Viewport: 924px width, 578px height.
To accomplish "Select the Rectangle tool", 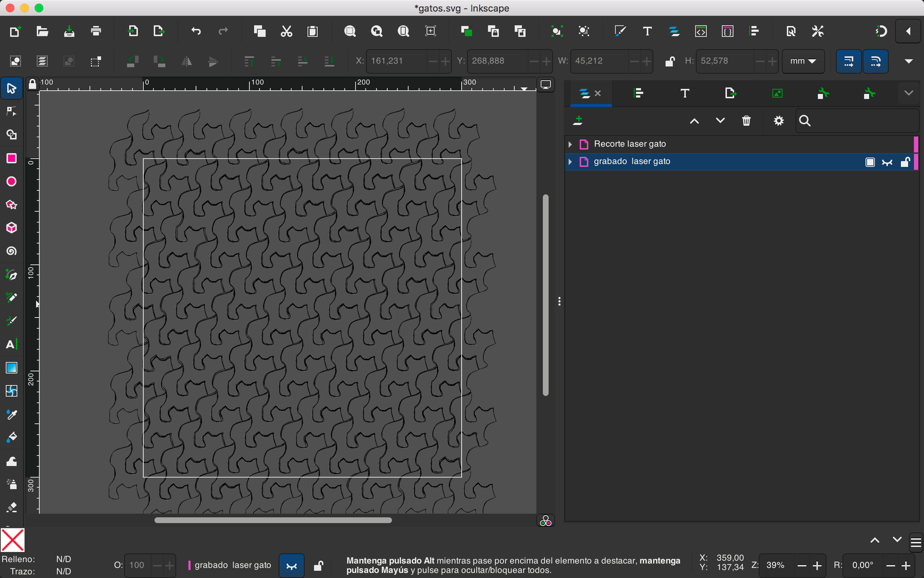I will tap(12, 158).
